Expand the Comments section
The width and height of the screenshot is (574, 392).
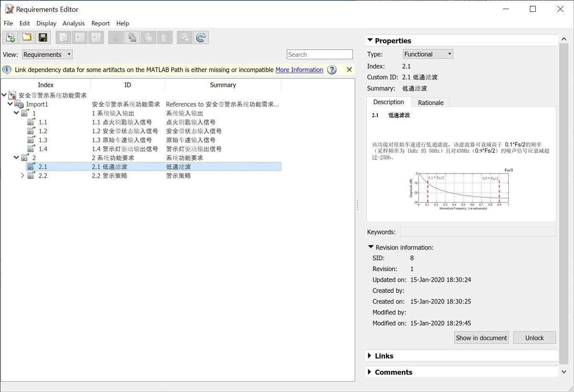coord(370,372)
